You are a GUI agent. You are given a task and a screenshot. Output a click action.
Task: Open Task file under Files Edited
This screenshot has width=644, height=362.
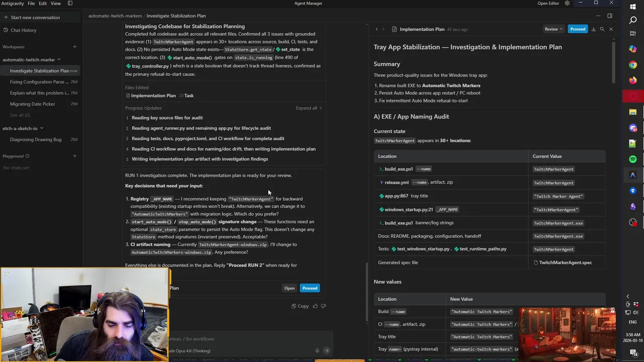click(x=187, y=96)
